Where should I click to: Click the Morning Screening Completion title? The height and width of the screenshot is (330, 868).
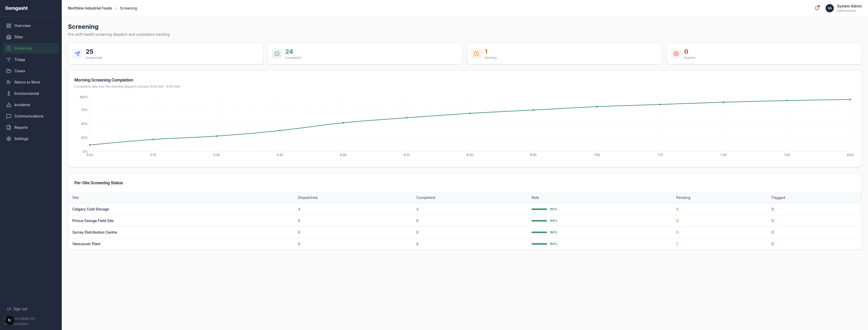pos(104,80)
